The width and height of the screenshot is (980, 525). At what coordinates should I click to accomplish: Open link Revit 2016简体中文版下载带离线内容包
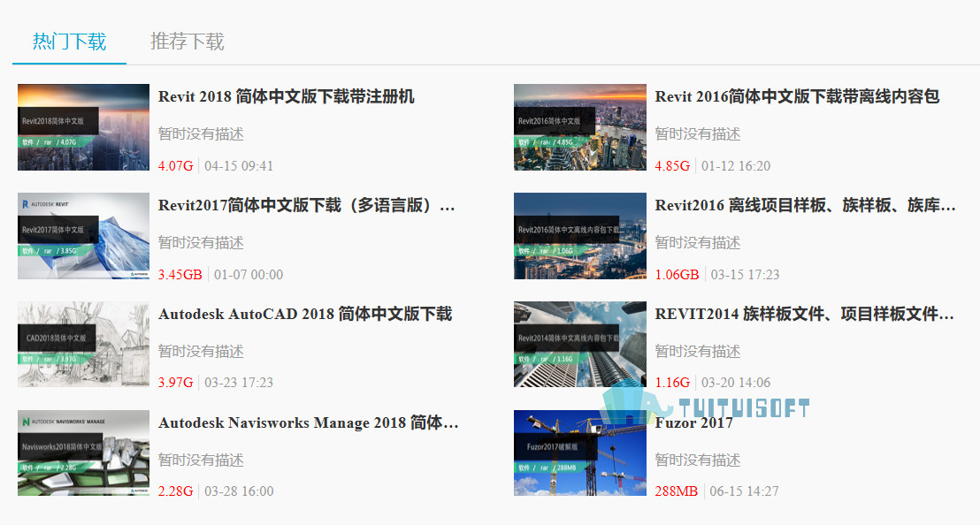coord(798,96)
